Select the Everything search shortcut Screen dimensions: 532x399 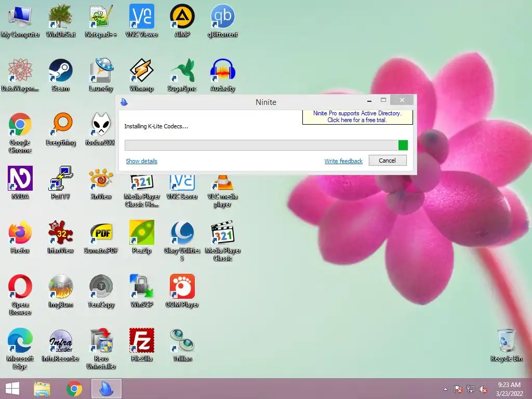(60, 129)
